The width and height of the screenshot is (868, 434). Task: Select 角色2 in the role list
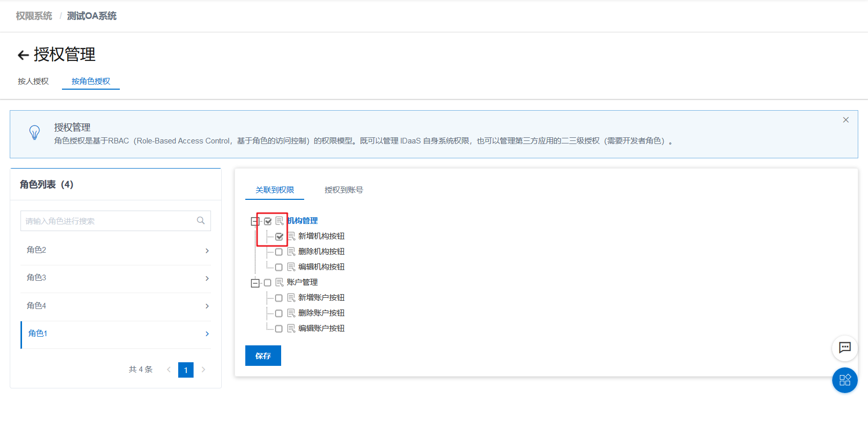116,250
